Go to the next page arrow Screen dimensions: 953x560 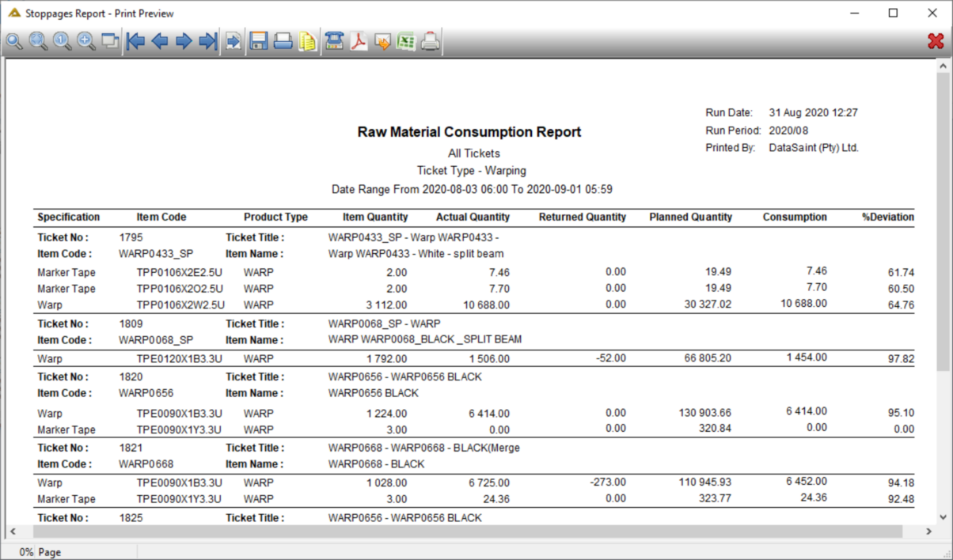[x=184, y=41]
